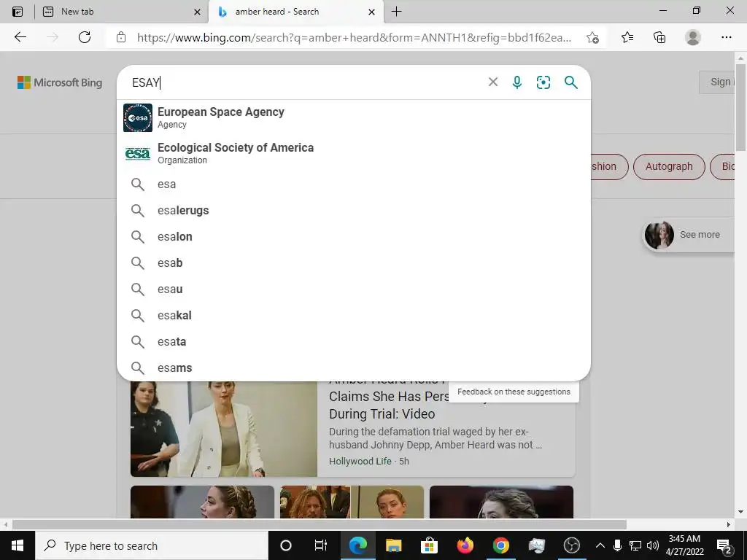Viewport: 747px width, 560px height.
Task: Clear the Bing search box text
Action: click(x=493, y=82)
